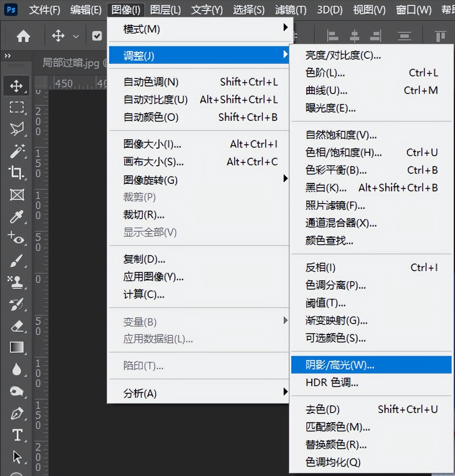Select the Crop tool in toolbar

coord(17,172)
